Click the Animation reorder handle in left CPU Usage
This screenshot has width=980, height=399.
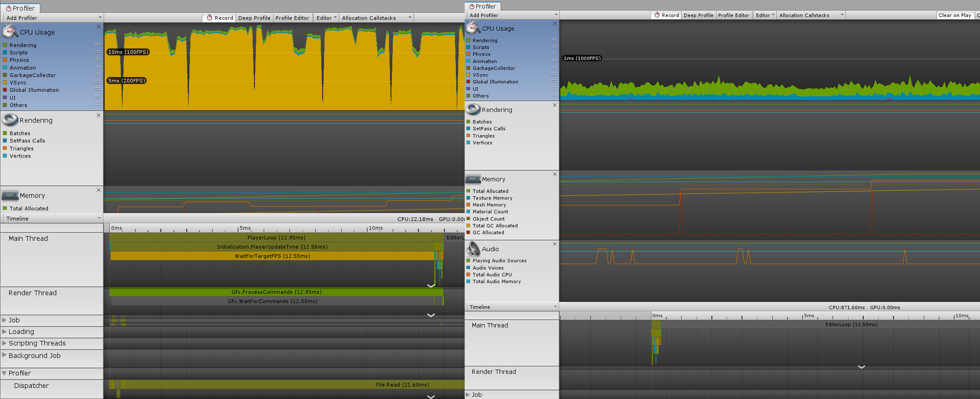tap(97, 67)
